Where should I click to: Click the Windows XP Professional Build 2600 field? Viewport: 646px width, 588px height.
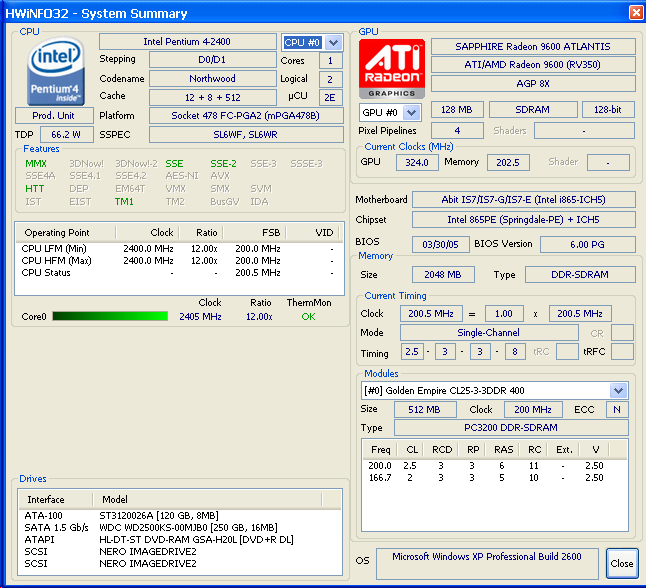(x=487, y=564)
